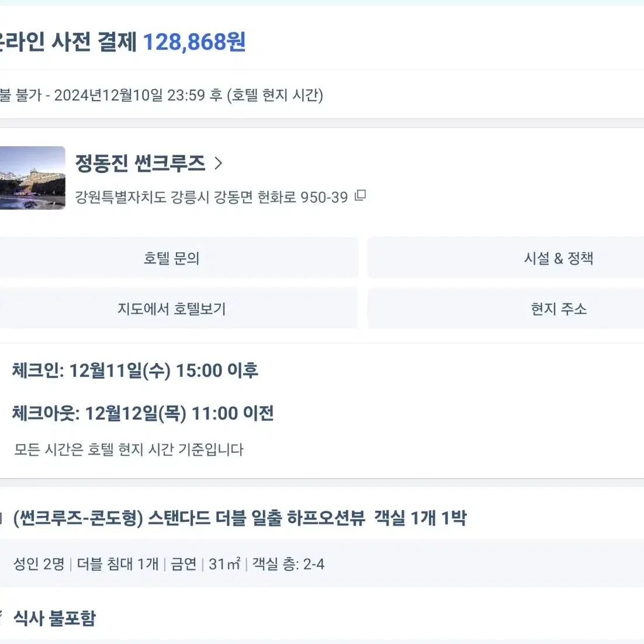Open the 시설 & 정책 button
644x644 pixels.
click(x=505, y=258)
